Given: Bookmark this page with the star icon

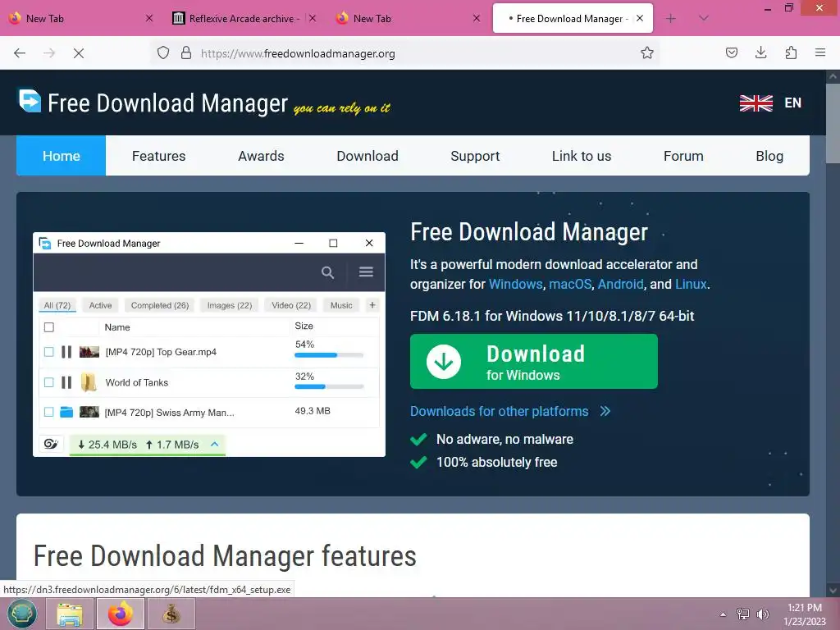Looking at the screenshot, I should coord(646,53).
